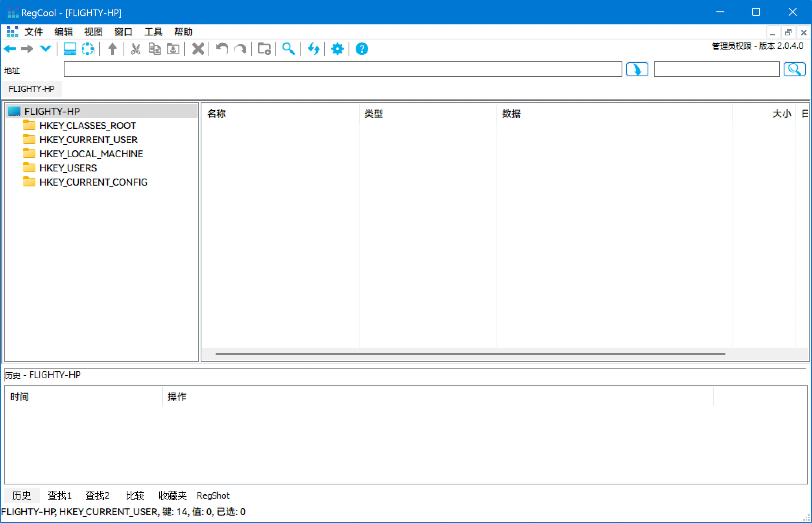This screenshot has height=523, width=812.
Task: Select HKEY_CURRENT_USER key
Action: [88, 140]
